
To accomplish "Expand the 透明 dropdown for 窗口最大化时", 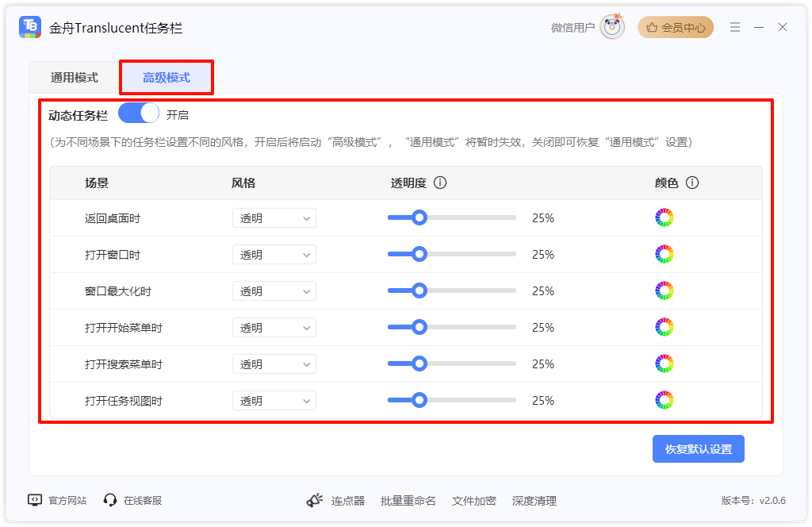I will click(274, 290).
